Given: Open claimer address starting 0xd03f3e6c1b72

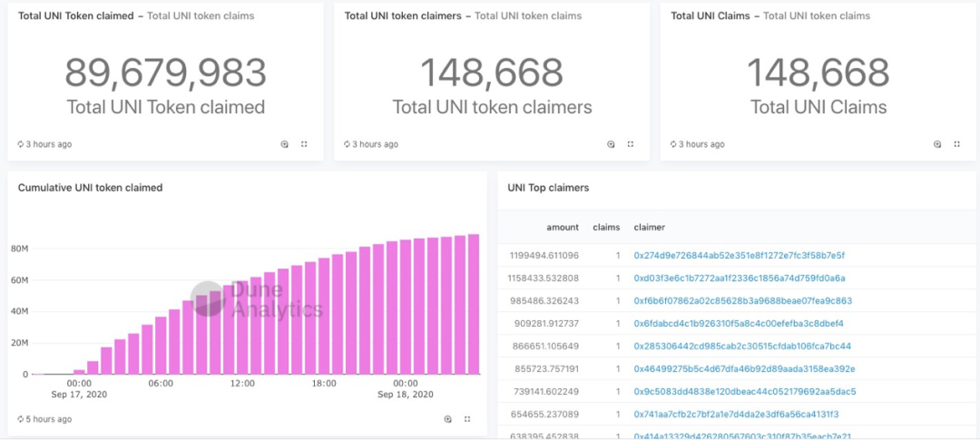Looking at the screenshot, I should 739,278.
